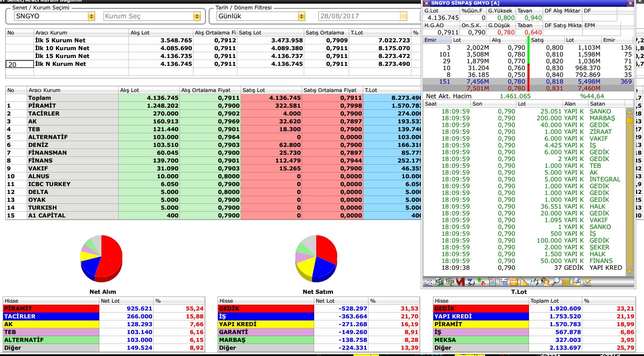Click the Emir header beside the left Lot column
This screenshot has height=356, width=644.
click(x=437, y=40)
